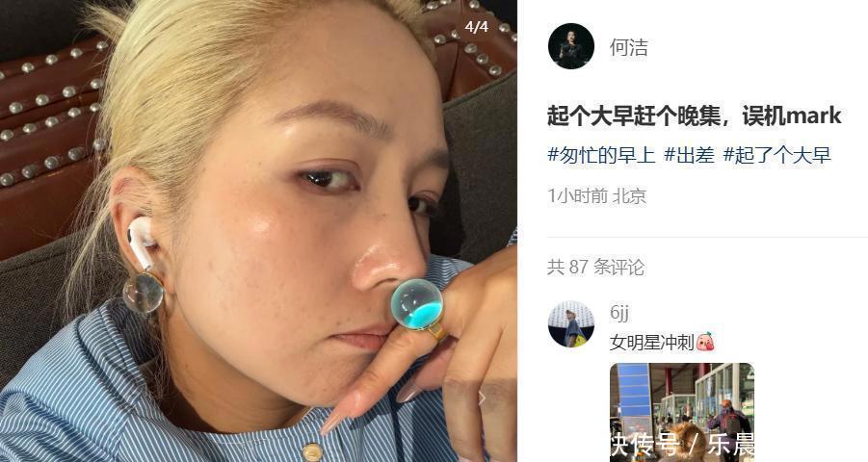Click the comment text 女明星冲刺
Screen dimensions: 868x462
(x=651, y=342)
